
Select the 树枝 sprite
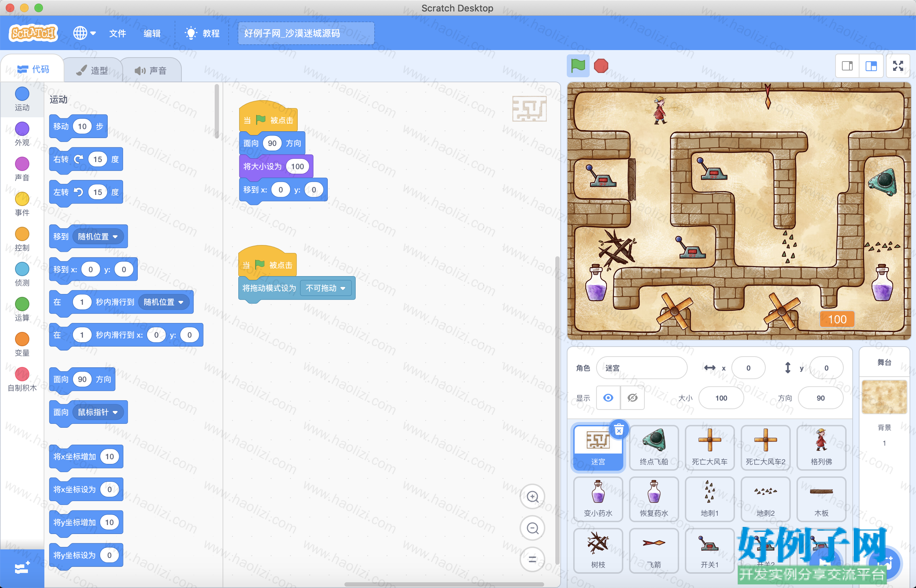pos(598,551)
